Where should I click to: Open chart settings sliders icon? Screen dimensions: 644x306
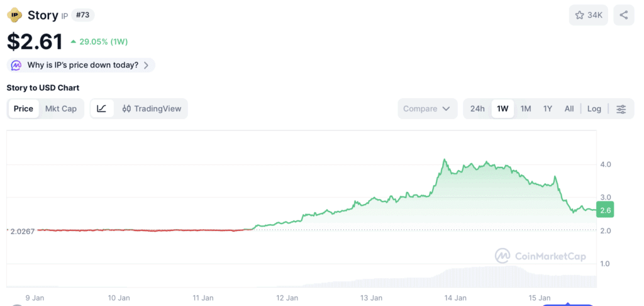(621, 109)
